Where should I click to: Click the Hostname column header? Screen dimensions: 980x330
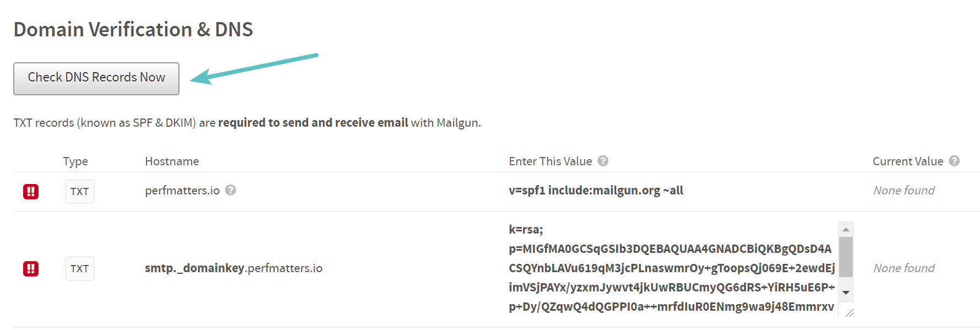point(172,161)
